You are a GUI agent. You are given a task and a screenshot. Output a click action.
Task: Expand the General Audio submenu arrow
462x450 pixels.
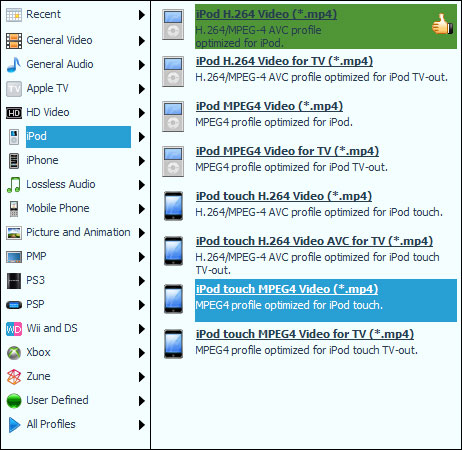142,65
